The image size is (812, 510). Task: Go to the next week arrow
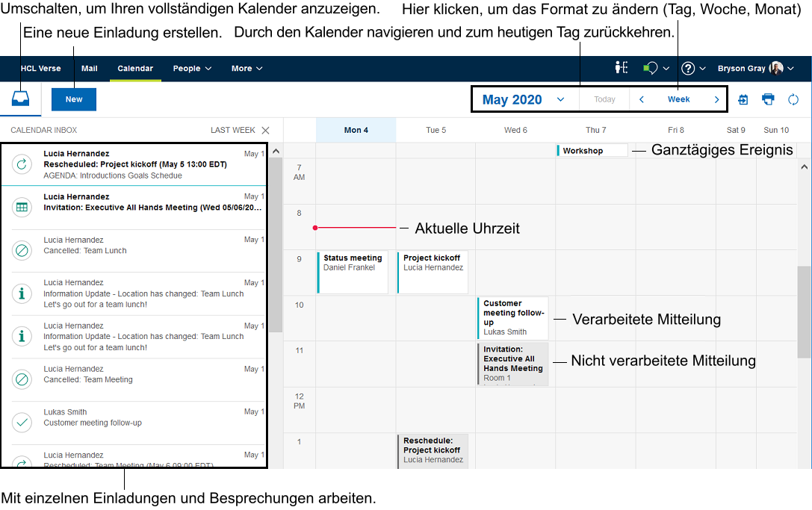tap(716, 99)
